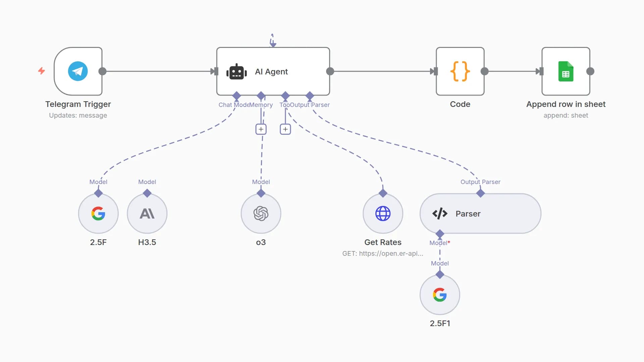
Task: Click the Parser's required Model connector diamond
Action: click(x=440, y=234)
